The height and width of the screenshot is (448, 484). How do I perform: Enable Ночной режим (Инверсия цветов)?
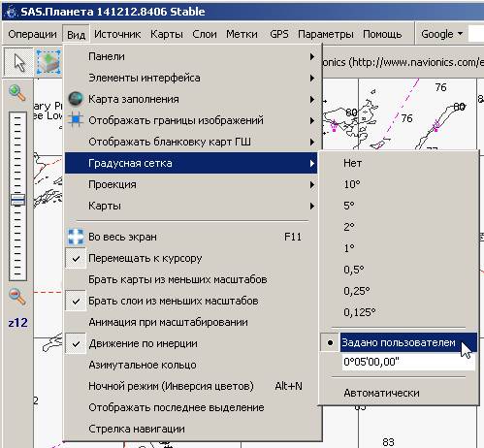(x=191, y=386)
